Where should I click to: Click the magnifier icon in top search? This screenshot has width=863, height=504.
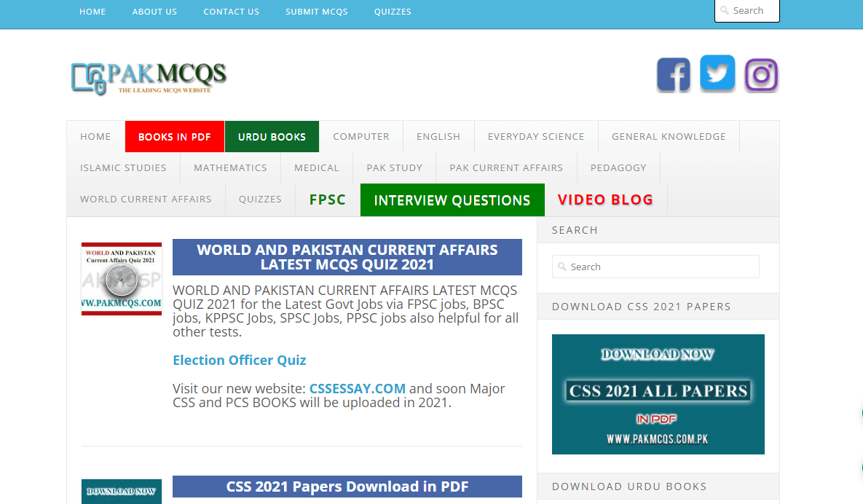[725, 10]
